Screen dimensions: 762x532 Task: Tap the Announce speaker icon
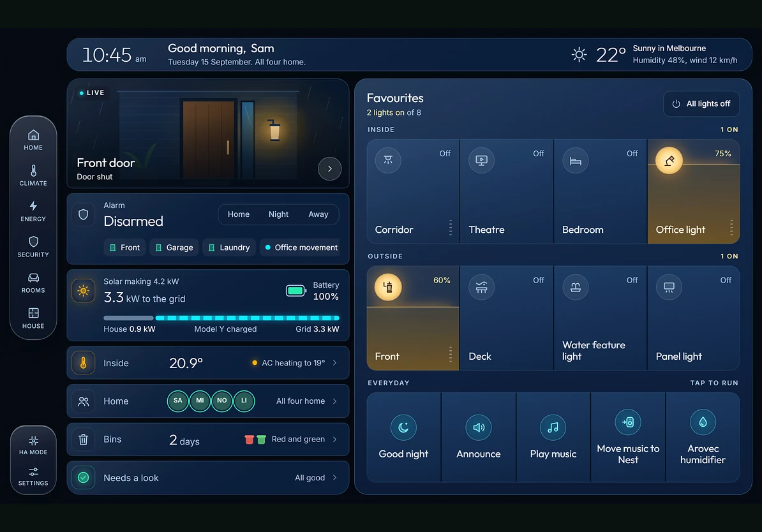(479, 427)
